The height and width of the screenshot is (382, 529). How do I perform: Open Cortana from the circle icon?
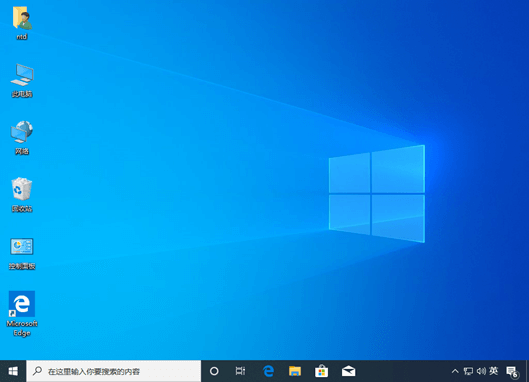pos(214,371)
